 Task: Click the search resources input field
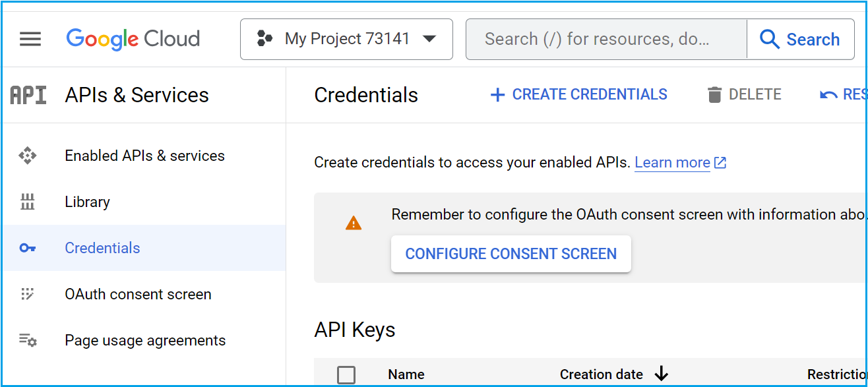606,39
